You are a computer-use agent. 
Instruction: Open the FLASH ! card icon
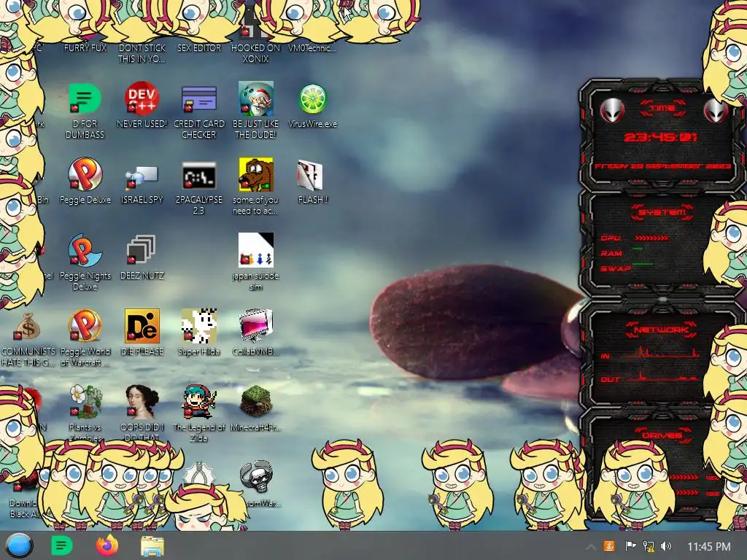[x=310, y=175]
